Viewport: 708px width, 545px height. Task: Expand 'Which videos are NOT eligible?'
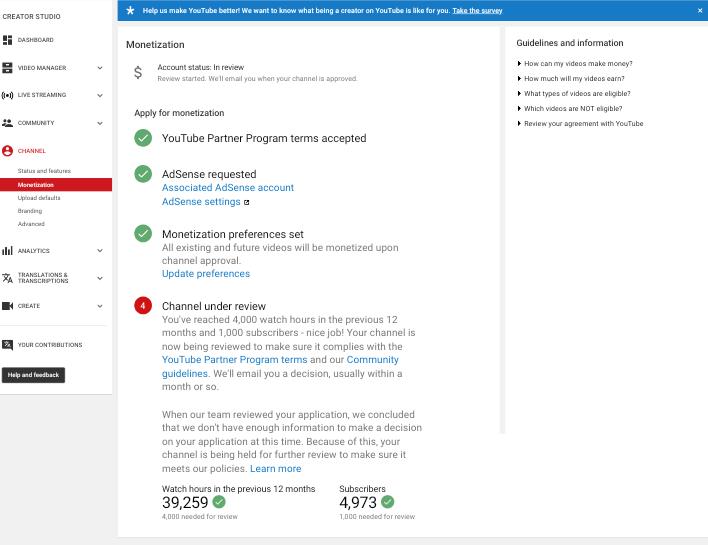pos(570,108)
